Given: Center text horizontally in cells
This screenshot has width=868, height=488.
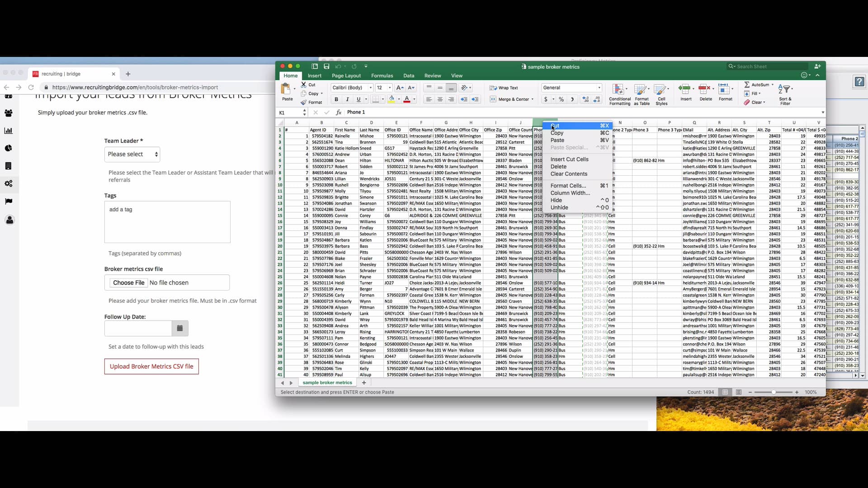Looking at the screenshot, I should click(439, 99).
